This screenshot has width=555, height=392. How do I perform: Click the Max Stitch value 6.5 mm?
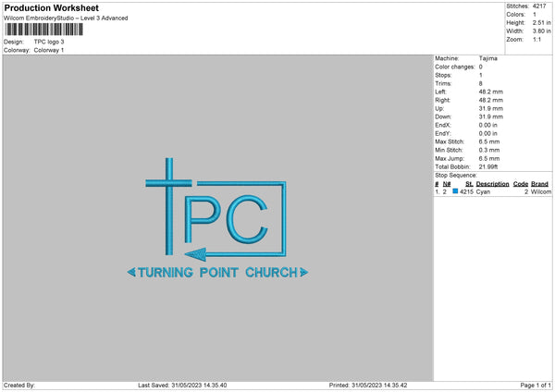(489, 141)
